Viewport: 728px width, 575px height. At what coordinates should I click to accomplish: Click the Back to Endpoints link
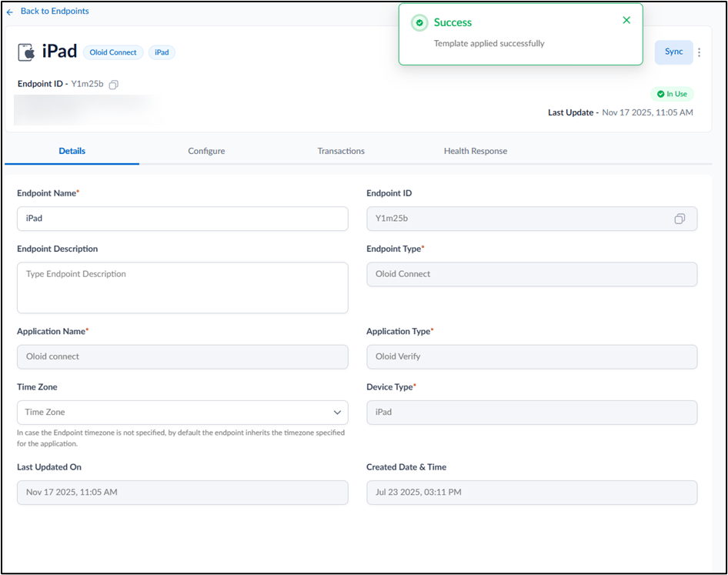point(55,11)
